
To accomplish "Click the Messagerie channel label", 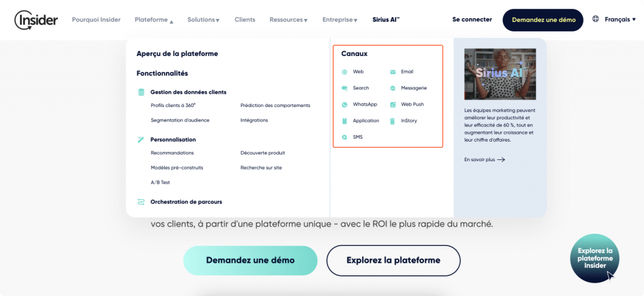I will point(414,88).
